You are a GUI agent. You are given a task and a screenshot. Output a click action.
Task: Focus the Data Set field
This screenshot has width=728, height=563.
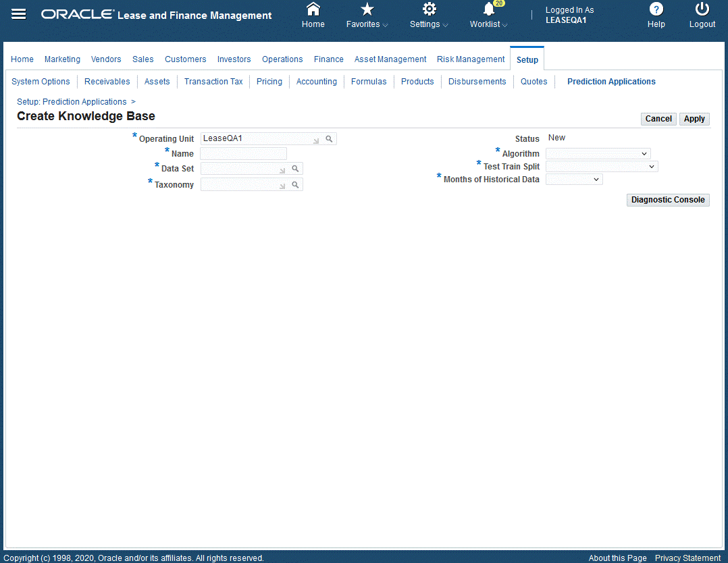coord(244,169)
